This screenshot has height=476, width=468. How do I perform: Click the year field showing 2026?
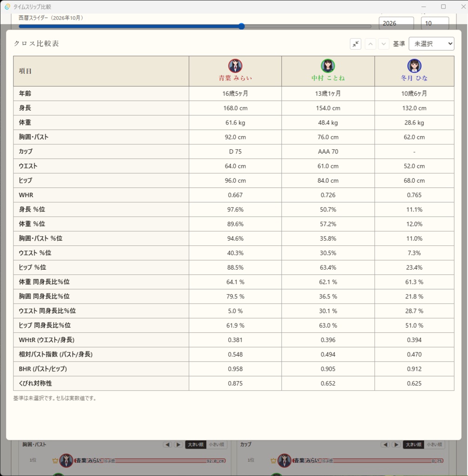(396, 23)
